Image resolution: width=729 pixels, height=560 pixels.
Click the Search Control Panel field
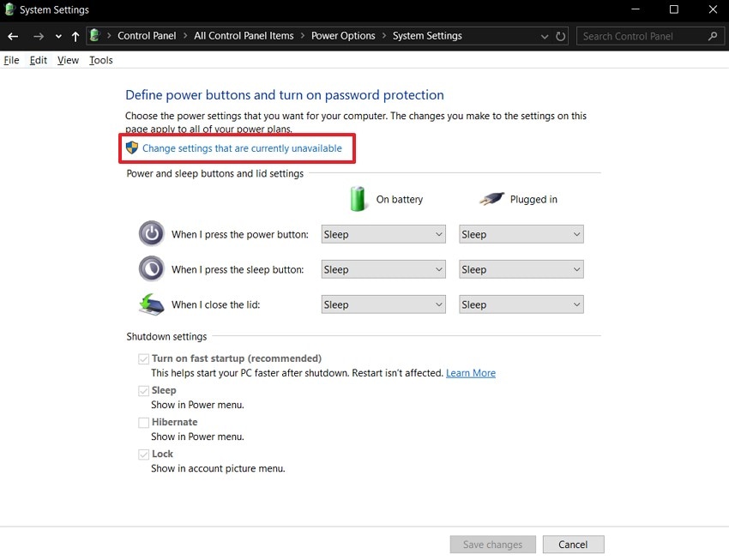point(649,36)
